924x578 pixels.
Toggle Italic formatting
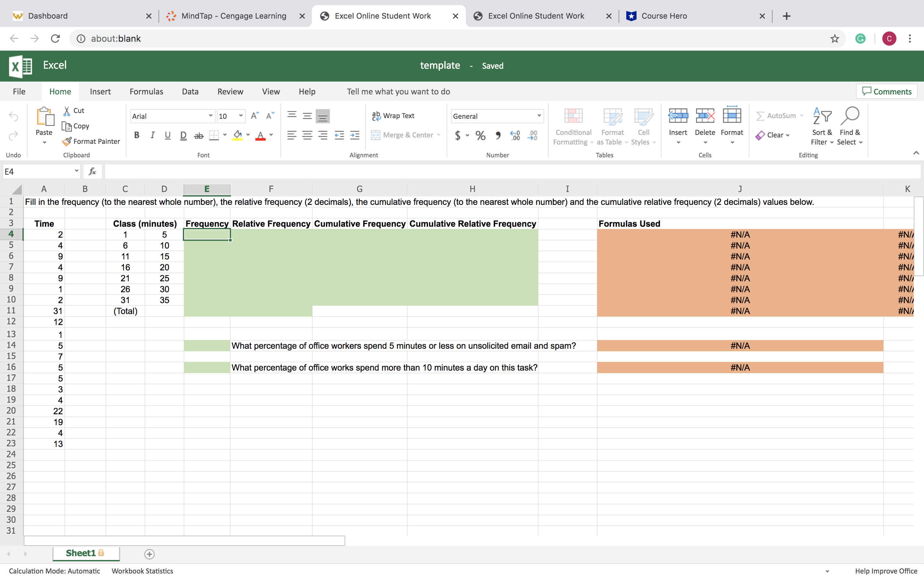click(152, 135)
